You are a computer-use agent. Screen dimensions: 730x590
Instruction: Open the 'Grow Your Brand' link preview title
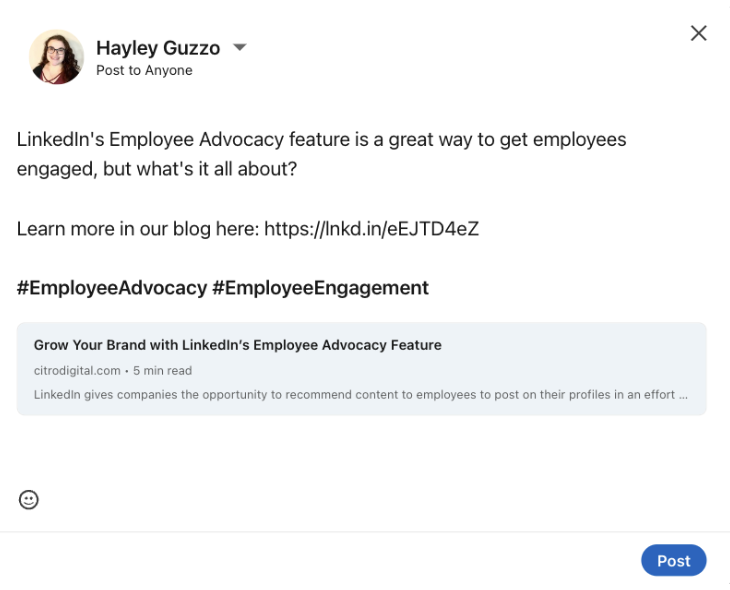tap(237, 345)
